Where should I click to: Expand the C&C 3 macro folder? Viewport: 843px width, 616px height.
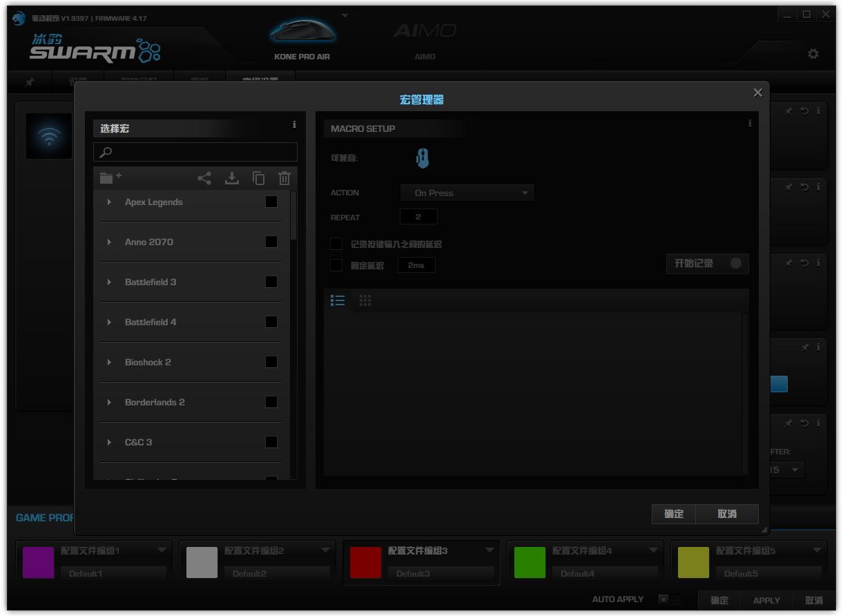click(x=109, y=443)
